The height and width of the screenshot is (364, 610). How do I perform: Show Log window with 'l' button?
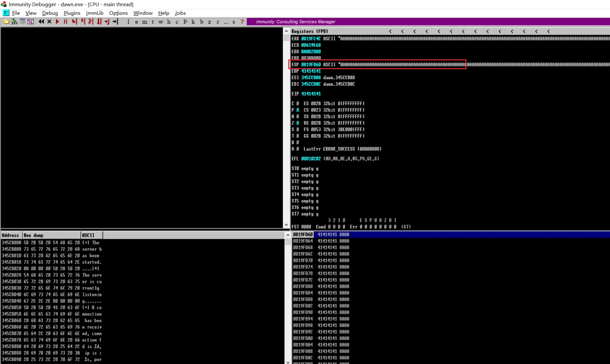tap(128, 22)
